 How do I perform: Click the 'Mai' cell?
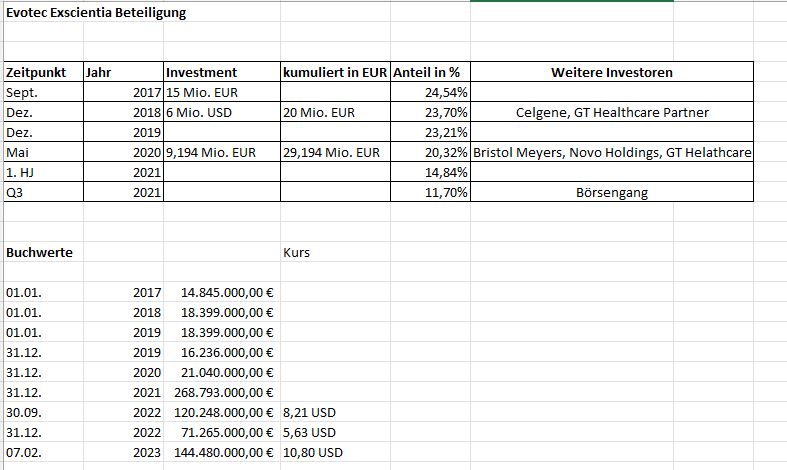(x=44, y=152)
